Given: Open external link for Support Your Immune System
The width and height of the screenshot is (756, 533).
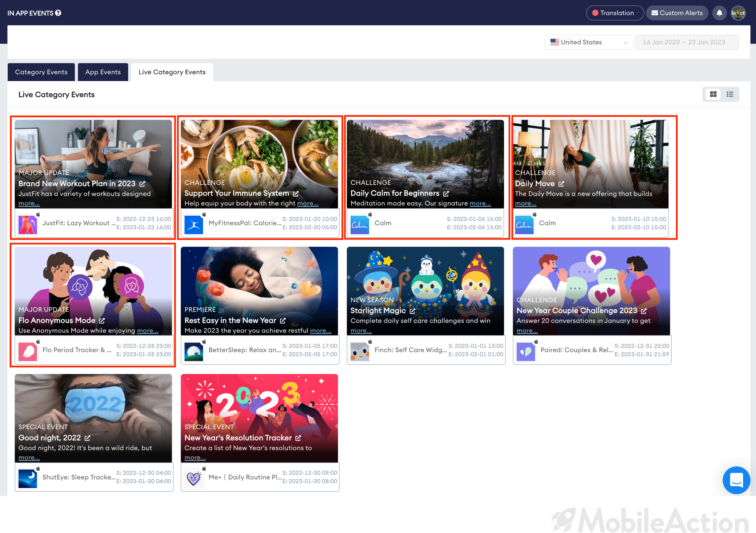Looking at the screenshot, I should coord(296,193).
